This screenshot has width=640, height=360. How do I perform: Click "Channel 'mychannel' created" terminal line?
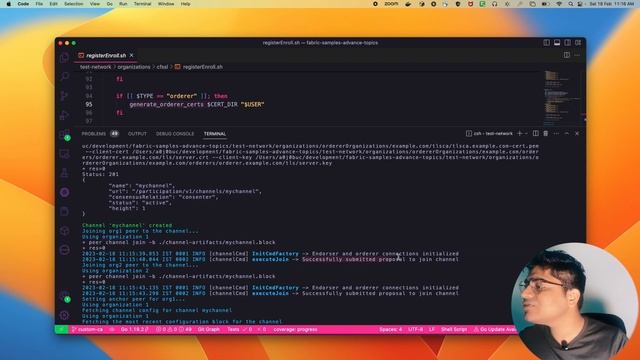click(x=127, y=225)
